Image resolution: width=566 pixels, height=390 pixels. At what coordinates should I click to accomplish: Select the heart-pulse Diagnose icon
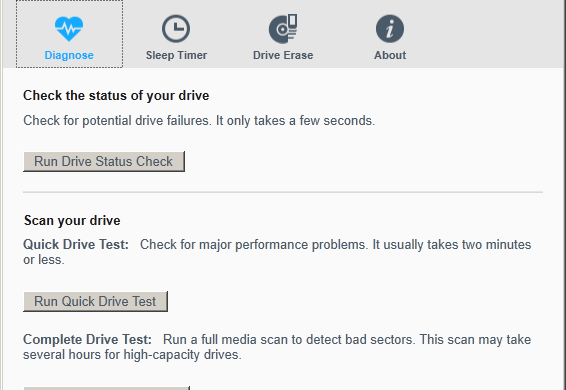[x=69, y=29]
